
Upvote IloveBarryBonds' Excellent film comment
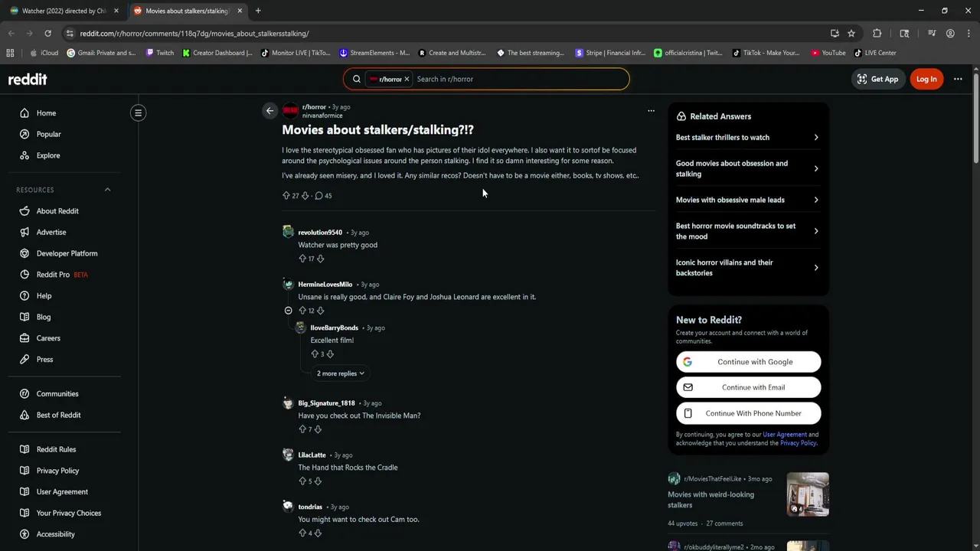(x=315, y=354)
